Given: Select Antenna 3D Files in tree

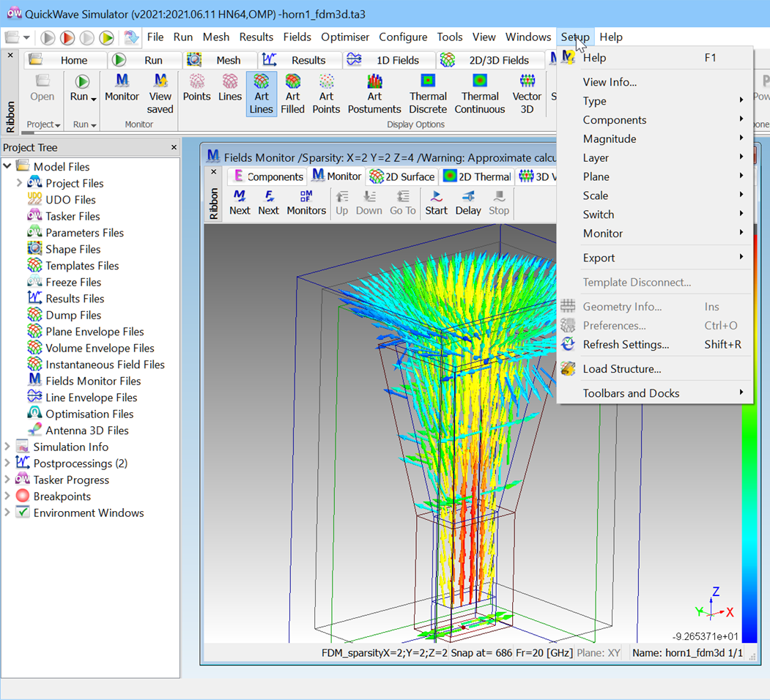Looking at the screenshot, I should point(87,430).
